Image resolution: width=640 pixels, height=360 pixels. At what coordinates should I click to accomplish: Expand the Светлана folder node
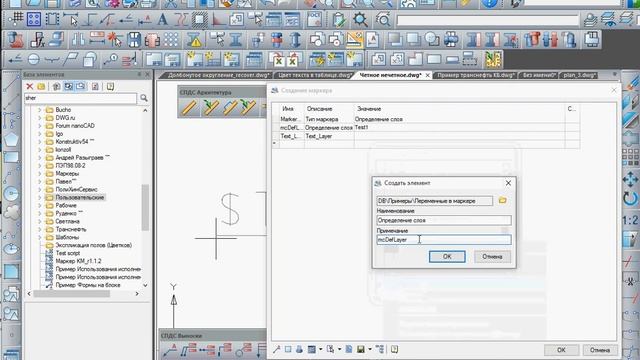[x=40, y=221]
